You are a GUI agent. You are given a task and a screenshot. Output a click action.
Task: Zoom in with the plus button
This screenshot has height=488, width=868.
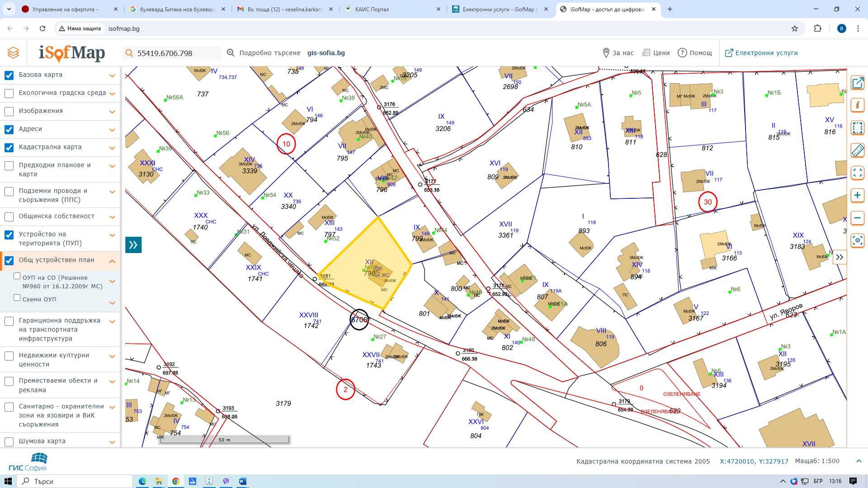(x=858, y=196)
